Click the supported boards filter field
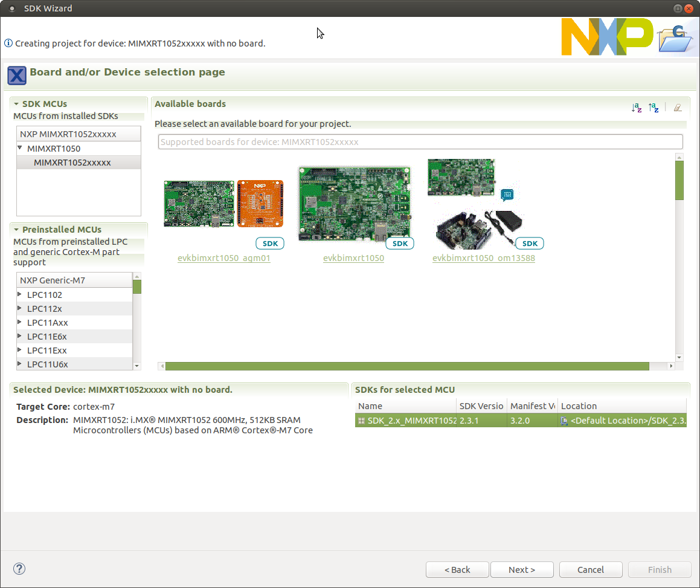Viewport: 700px width, 588px height. (x=420, y=141)
